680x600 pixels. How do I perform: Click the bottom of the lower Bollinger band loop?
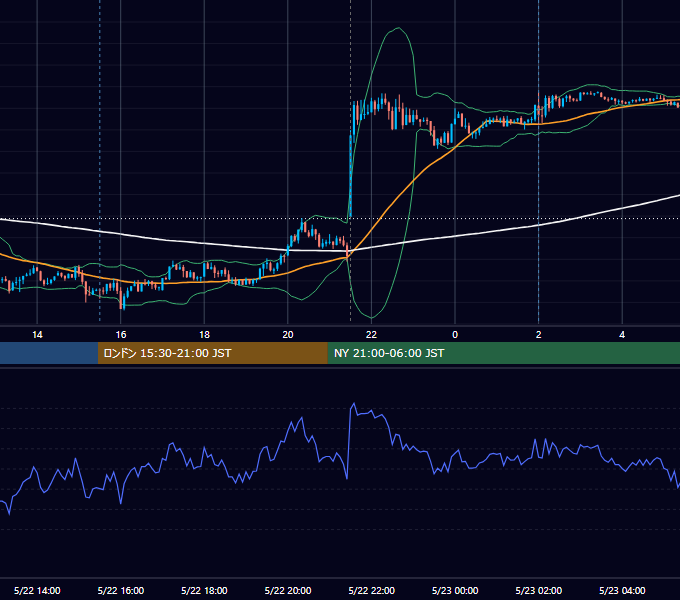371,318
